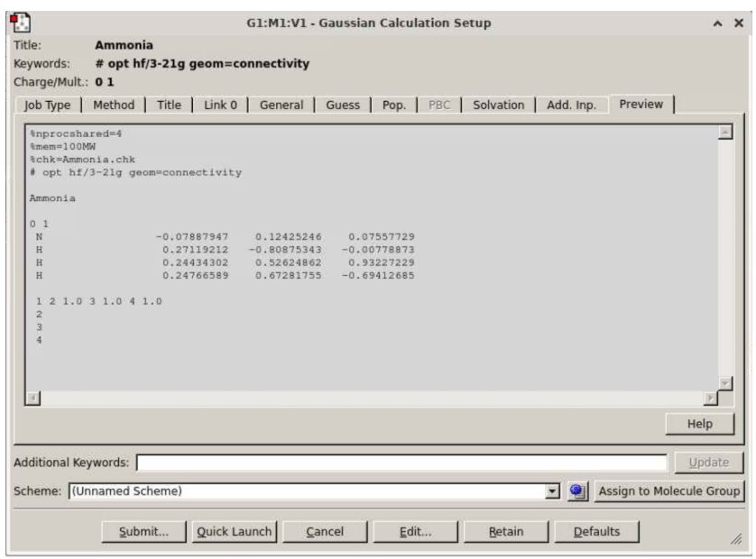Open Help for calculation setup
Viewport: 756px width, 559px height.
pos(698,423)
